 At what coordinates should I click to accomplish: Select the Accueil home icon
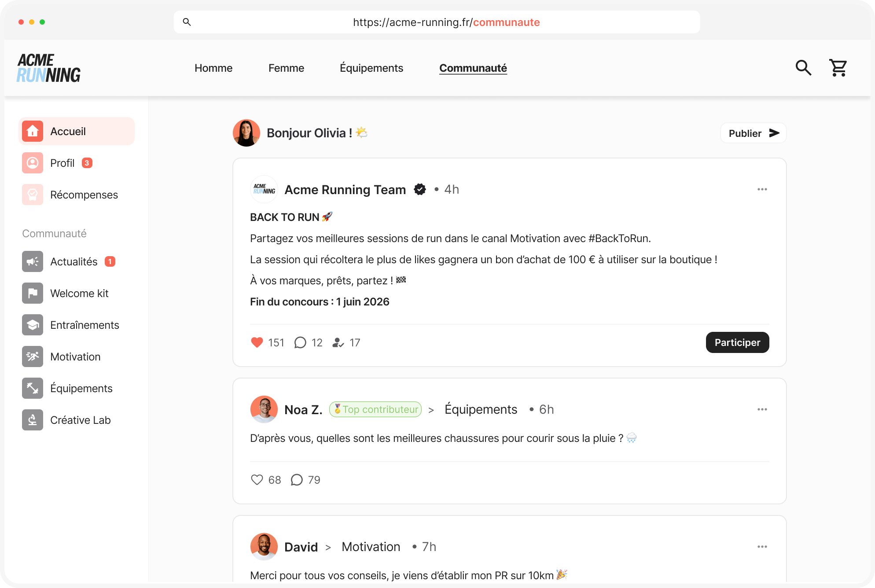[33, 131]
